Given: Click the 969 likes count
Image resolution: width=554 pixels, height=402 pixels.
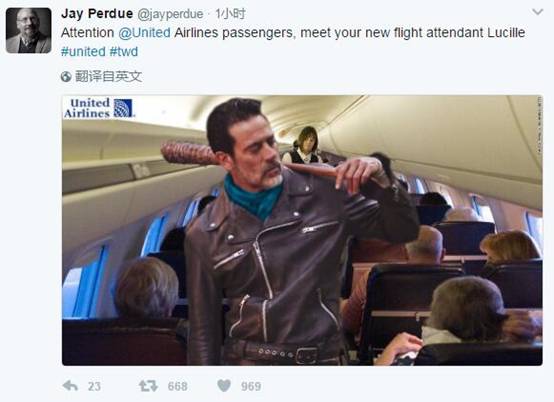Looking at the screenshot, I should pos(251,386).
